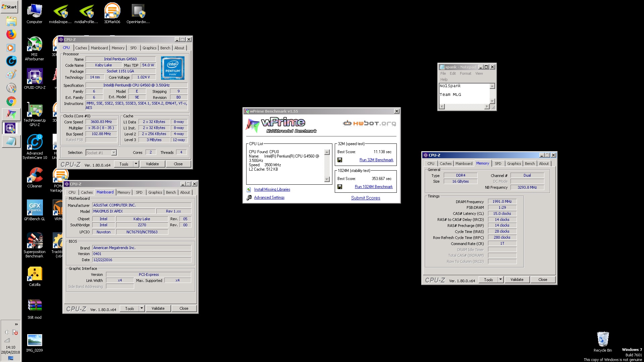Viewport: 644px width, 362px height.
Task: Select the OpenHardware monitor desktop shortcut
Action: tap(138, 14)
